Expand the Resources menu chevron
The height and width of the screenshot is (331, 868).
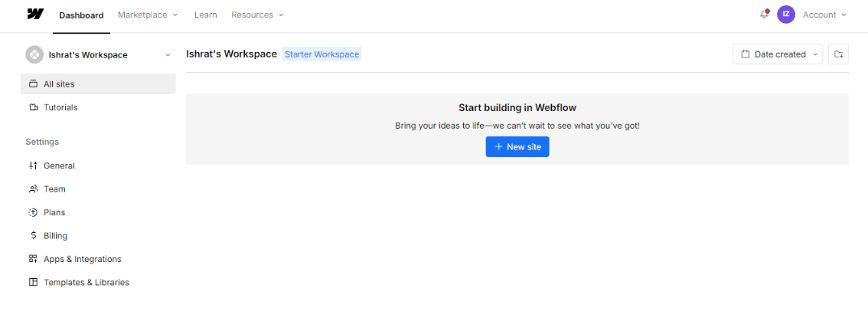tap(281, 15)
